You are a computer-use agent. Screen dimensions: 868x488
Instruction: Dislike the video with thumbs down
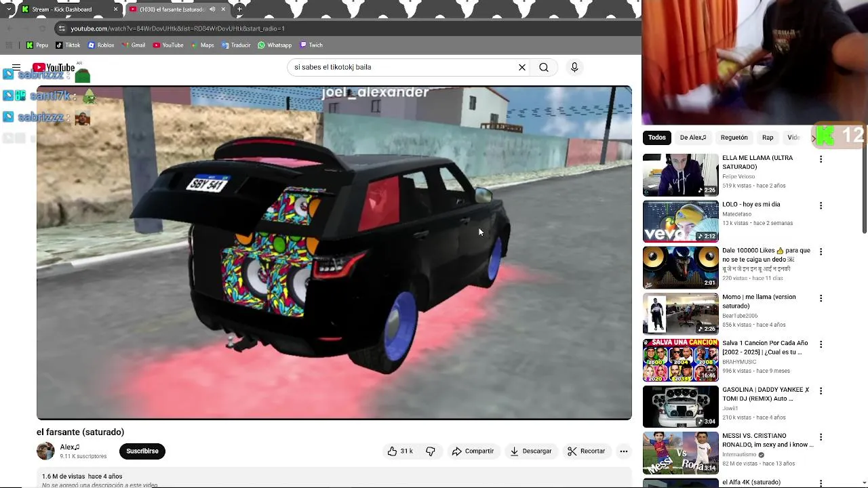click(431, 451)
